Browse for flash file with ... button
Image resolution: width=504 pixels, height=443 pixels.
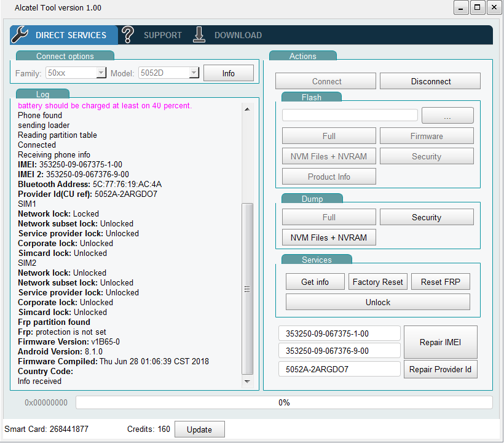[x=447, y=116]
